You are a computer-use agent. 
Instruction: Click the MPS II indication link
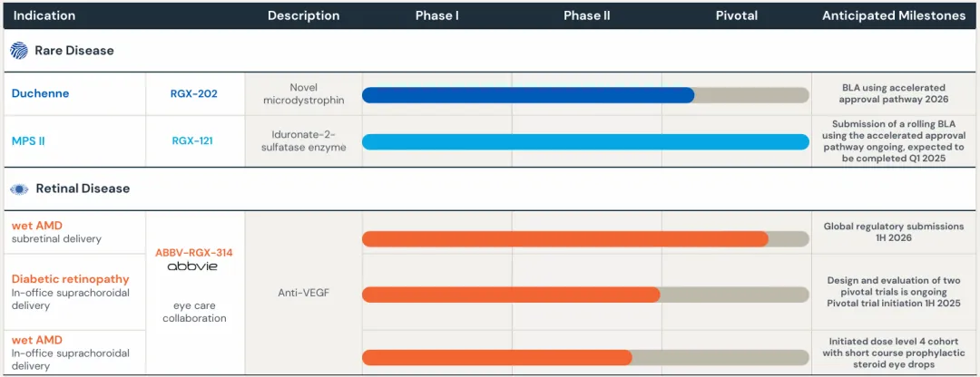click(28, 140)
